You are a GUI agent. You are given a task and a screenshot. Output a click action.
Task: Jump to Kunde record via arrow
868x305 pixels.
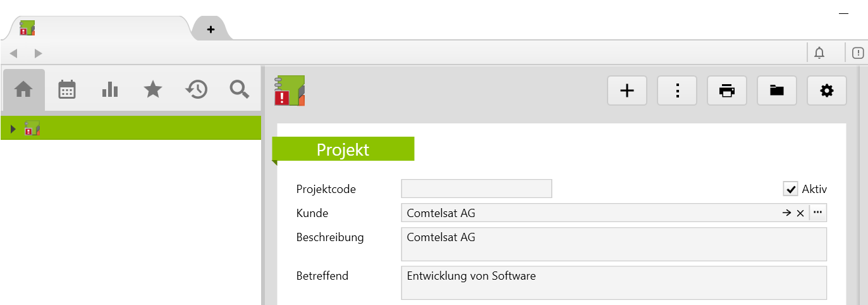tap(786, 213)
